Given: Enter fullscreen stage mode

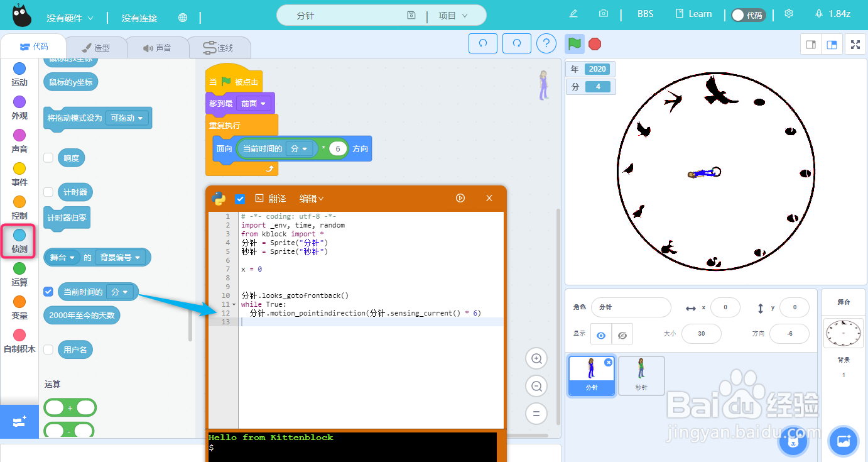Looking at the screenshot, I should tap(855, 45).
